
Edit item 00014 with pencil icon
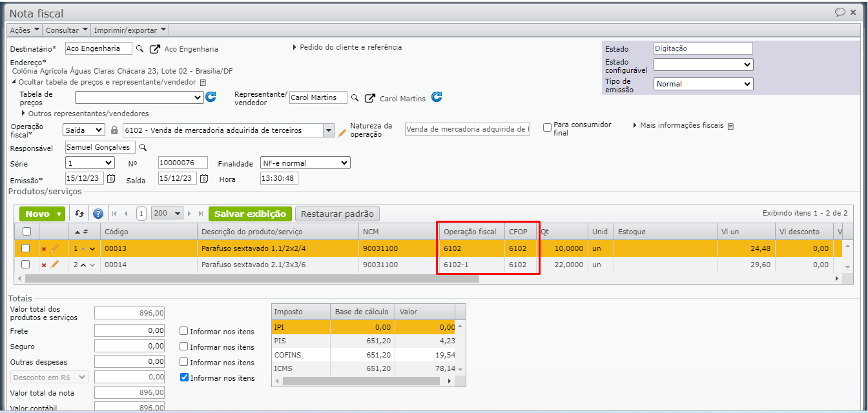click(x=54, y=265)
